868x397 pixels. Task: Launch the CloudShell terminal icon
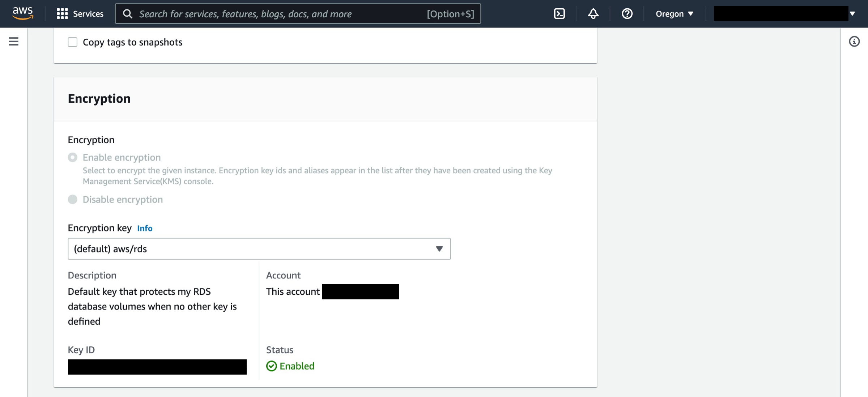559,14
